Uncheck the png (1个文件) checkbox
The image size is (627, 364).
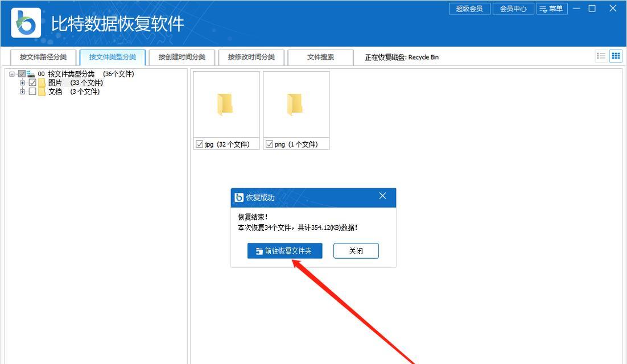coord(270,144)
